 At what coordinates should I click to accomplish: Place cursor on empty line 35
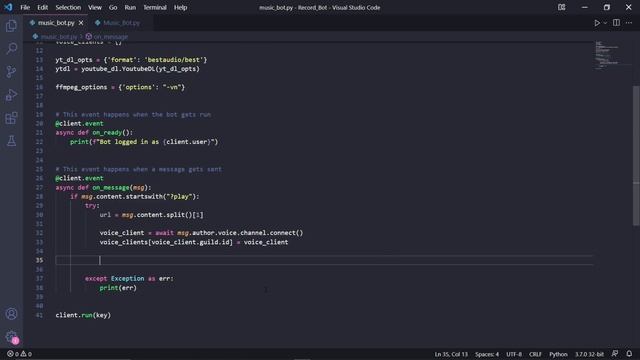coord(324,260)
